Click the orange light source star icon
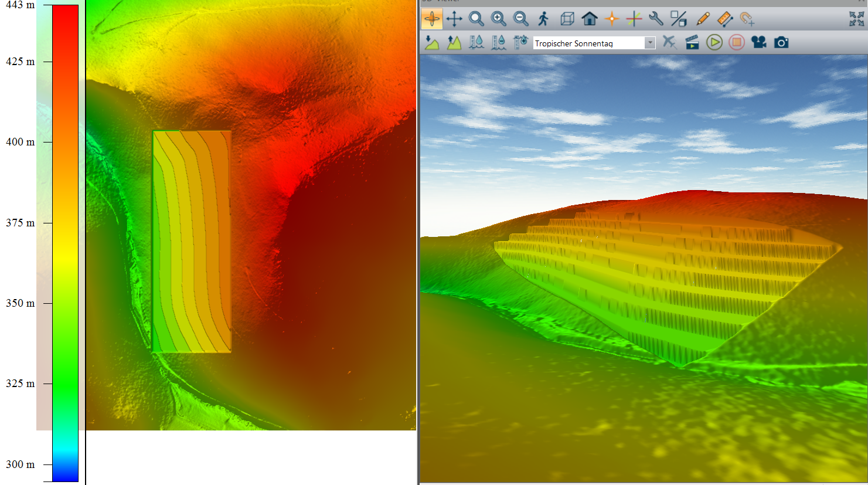868x485 pixels. pyautogui.click(x=612, y=19)
